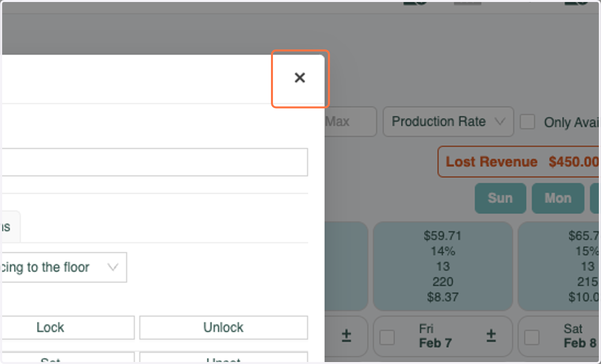The image size is (601, 364).
Task: Click the Production Rate dropdown chevron
Action: coord(499,122)
